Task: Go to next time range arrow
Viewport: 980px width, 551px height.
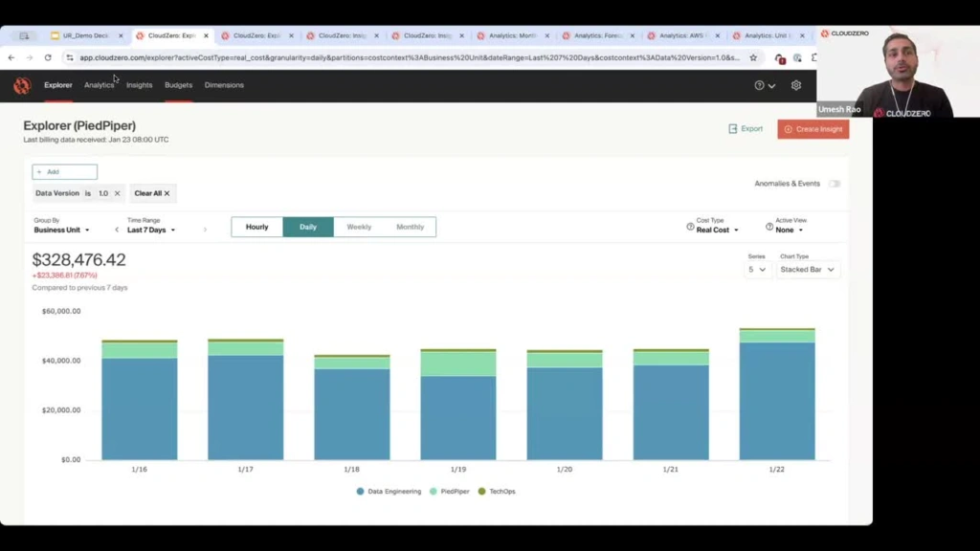Action: [x=205, y=230]
